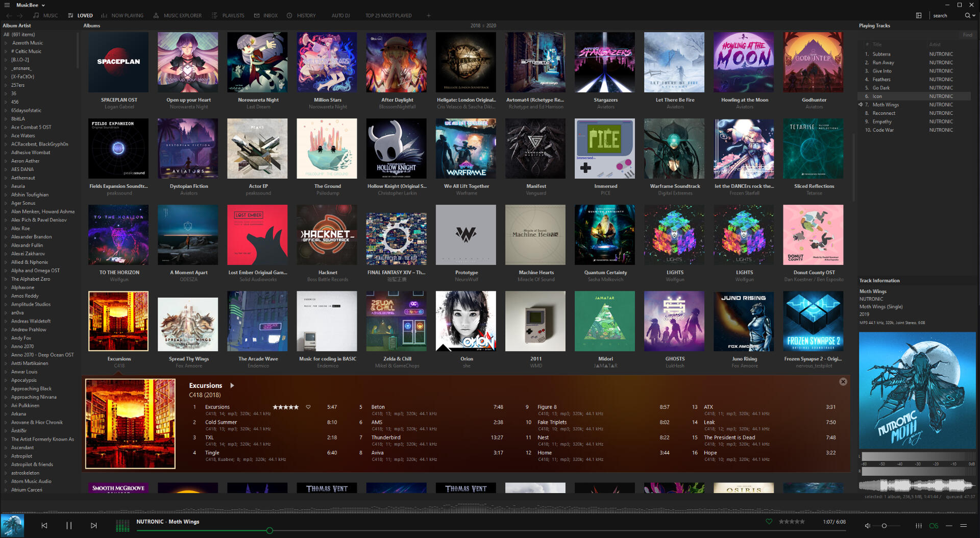Add a new tab with the plus button
Image resolution: width=980 pixels, height=538 pixels.
pos(429,15)
